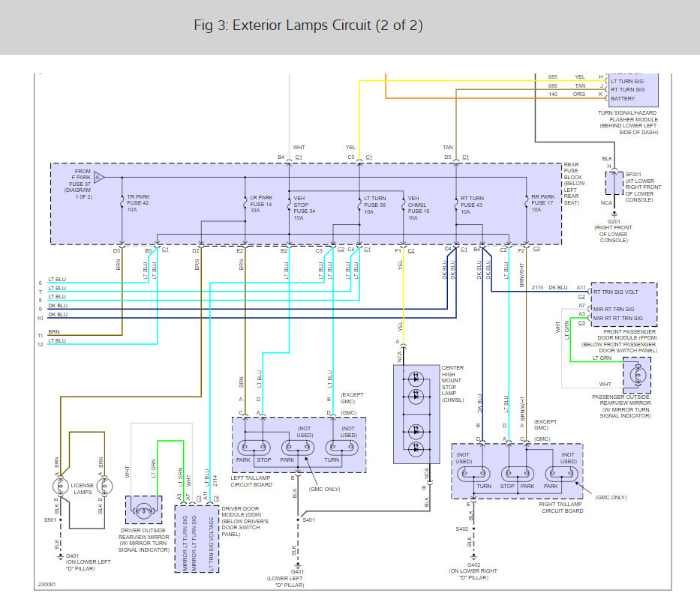Select the 'TR PARK FUSE 42' label

pos(138,203)
